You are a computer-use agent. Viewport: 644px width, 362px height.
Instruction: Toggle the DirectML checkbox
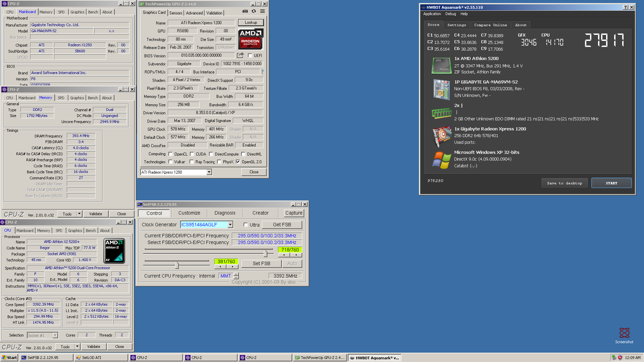(243, 154)
